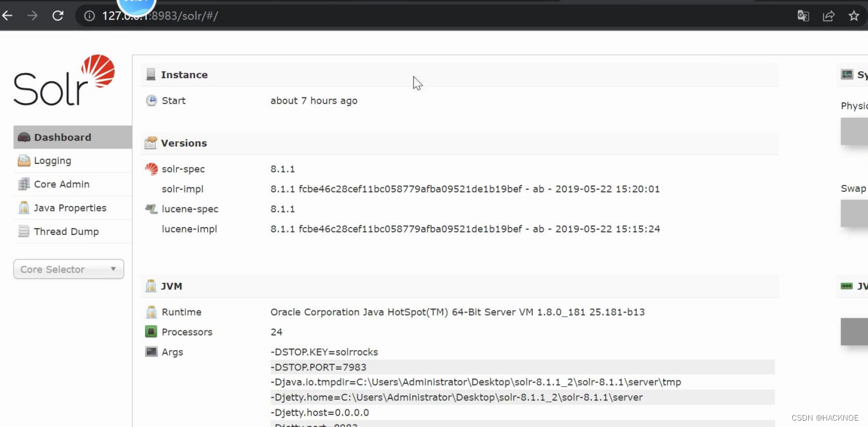Open the Logging menu item
This screenshot has height=427, width=868.
72,161
